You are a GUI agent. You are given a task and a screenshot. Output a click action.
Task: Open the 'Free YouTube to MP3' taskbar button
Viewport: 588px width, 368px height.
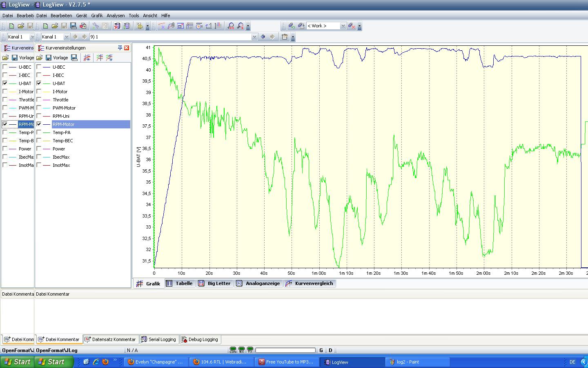286,362
